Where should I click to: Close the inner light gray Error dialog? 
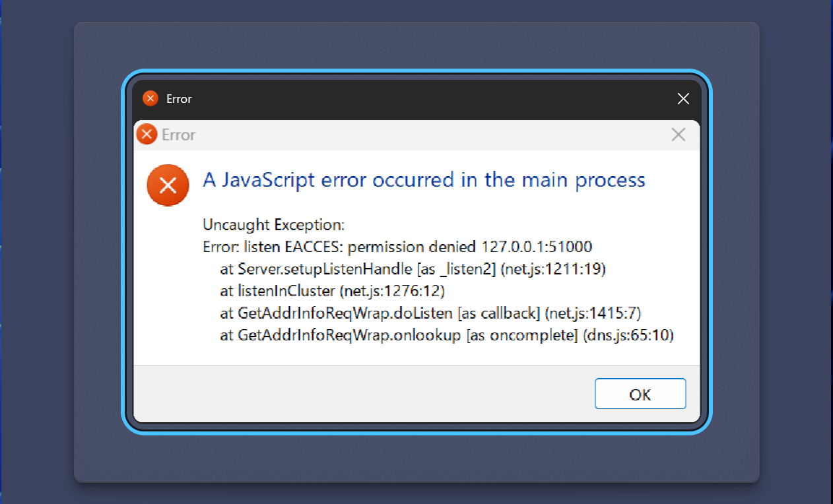(x=678, y=135)
